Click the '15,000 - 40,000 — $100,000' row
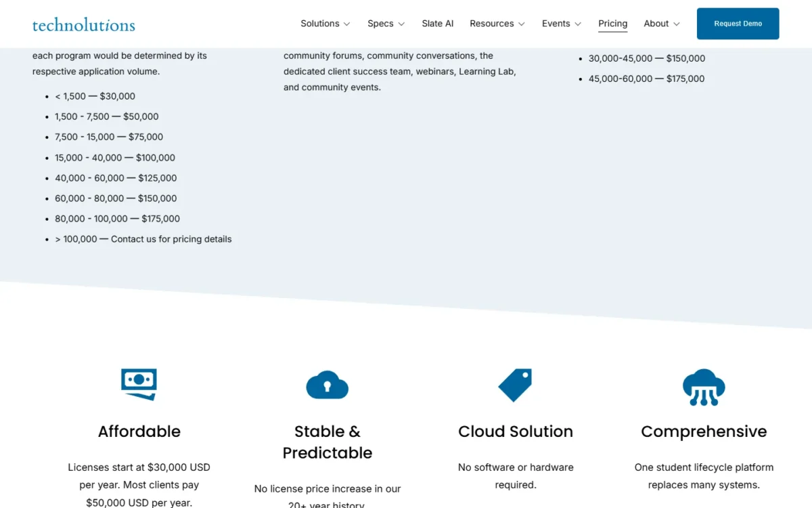 click(115, 158)
